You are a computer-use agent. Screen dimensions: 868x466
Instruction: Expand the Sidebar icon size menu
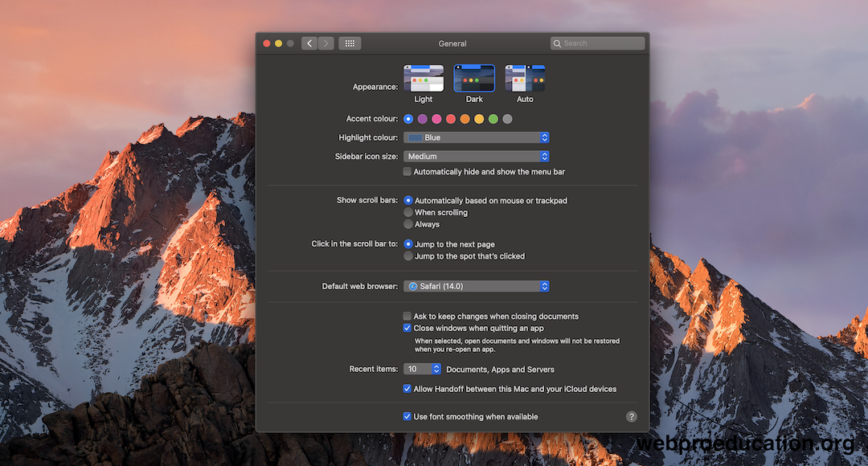476,157
